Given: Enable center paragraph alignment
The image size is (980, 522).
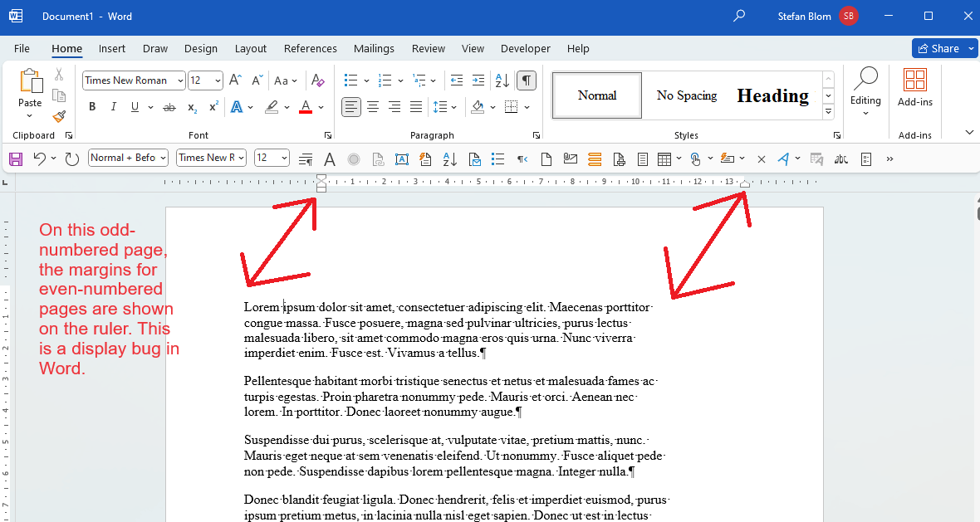Looking at the screenshot, I should tap(372, 106).
